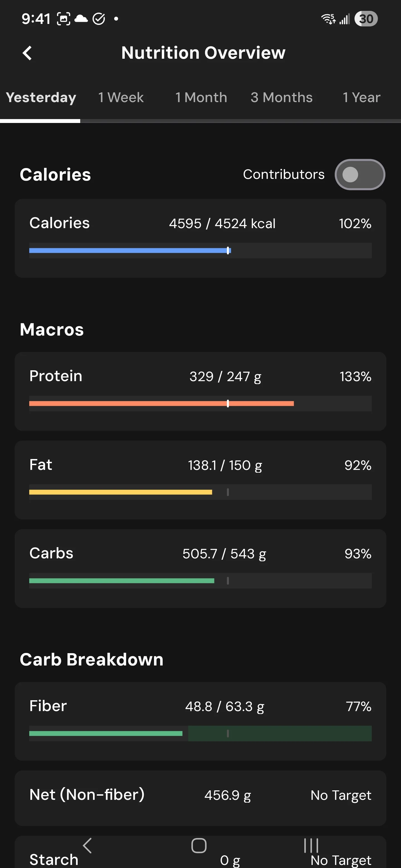This screenshot has height=868, width=401.
Task: Open the recent apps navigation icon
Action: tap(311, 845)
